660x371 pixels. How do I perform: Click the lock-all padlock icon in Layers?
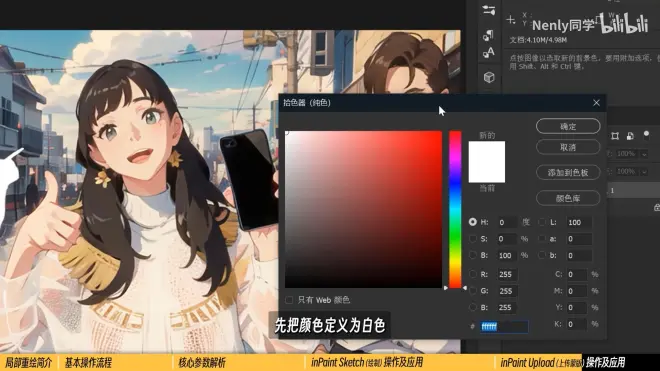pos(630,136)
